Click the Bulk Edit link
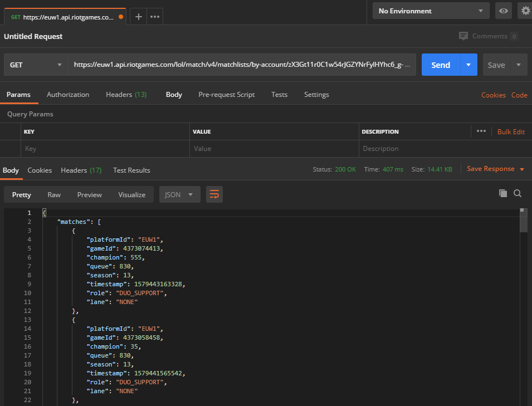Screen dimensions: 532x406 [x=511, y=131]
